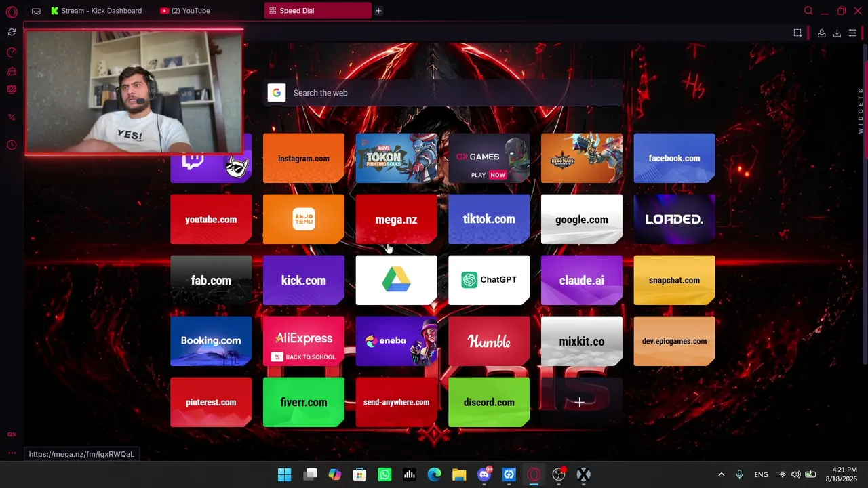Open instagram.com speed dial tile

pos(304,158)
